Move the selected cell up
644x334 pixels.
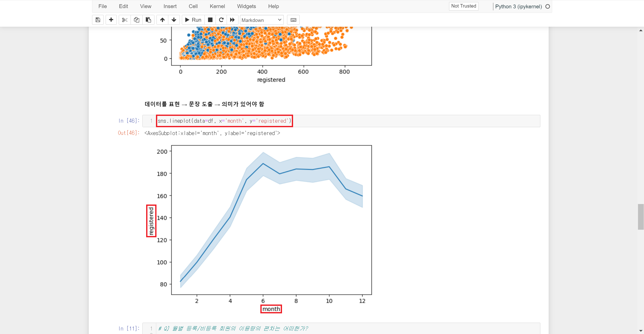(x=163, y=20)
